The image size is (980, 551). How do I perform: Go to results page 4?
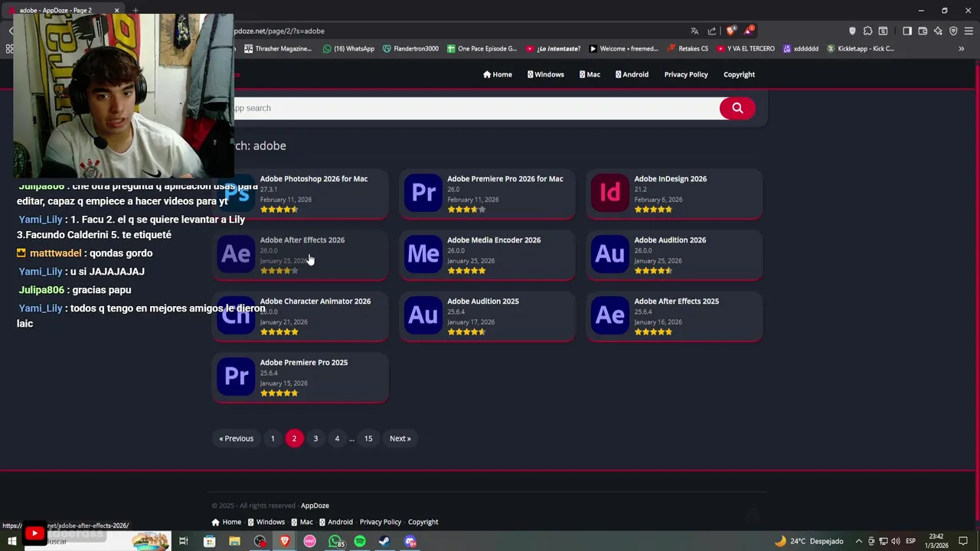pyautogui.click(x=337, y=439)
